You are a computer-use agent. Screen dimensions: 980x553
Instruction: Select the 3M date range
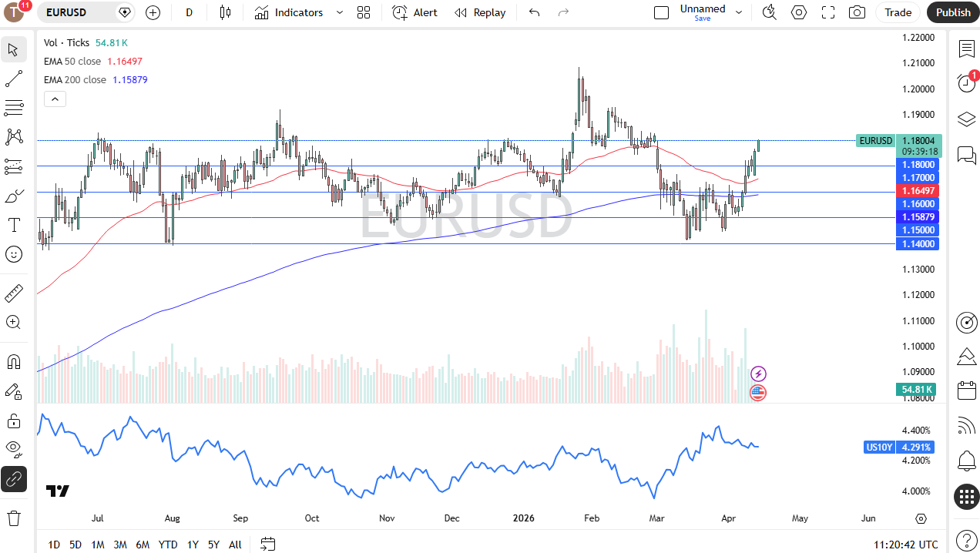click(120, 545)
